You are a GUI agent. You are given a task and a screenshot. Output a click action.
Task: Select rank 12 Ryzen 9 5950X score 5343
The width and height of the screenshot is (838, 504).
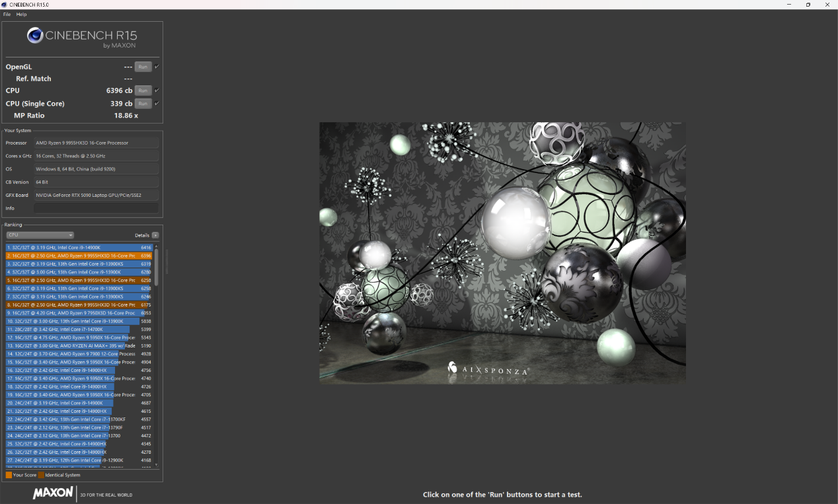tap(79, 338)
